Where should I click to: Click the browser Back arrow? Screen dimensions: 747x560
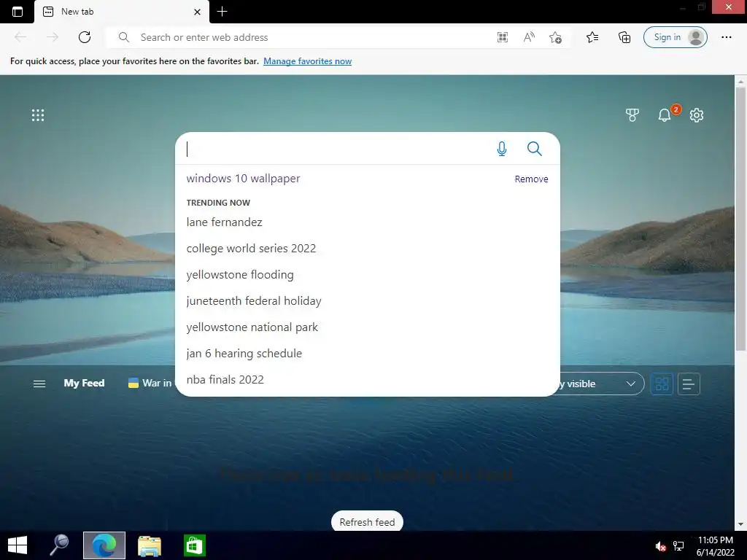click(20, 37)
